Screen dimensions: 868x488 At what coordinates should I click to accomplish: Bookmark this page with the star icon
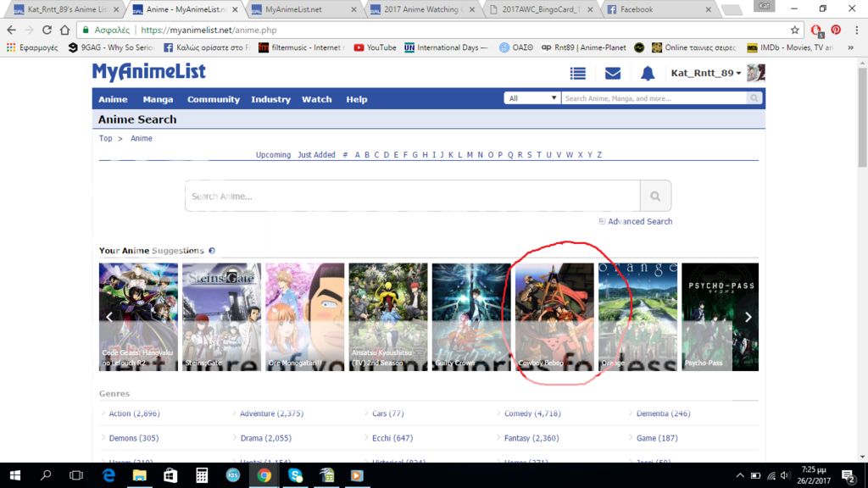794,30
